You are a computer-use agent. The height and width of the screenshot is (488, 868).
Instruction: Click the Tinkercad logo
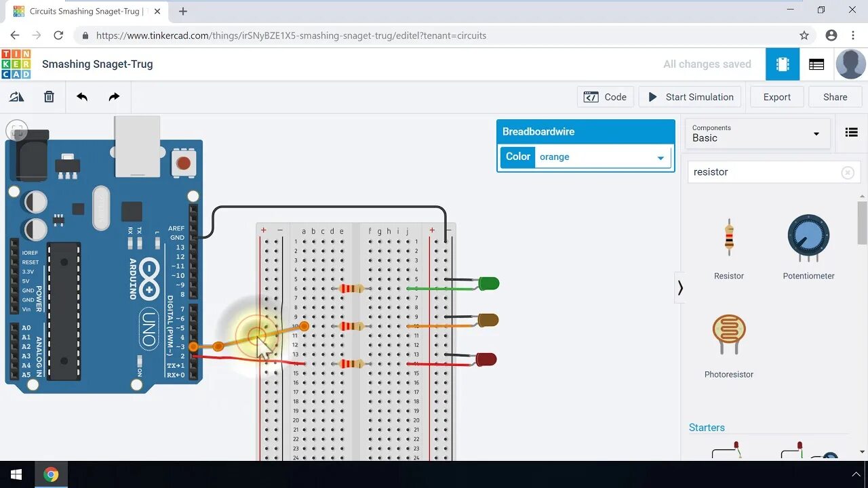click(x=16, y=64)
